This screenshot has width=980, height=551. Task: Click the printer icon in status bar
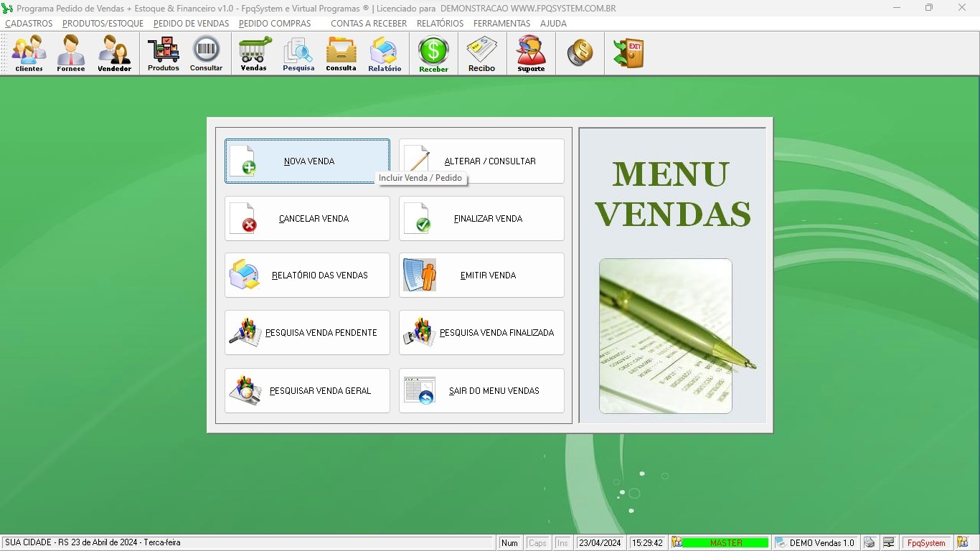click(870, 543)
